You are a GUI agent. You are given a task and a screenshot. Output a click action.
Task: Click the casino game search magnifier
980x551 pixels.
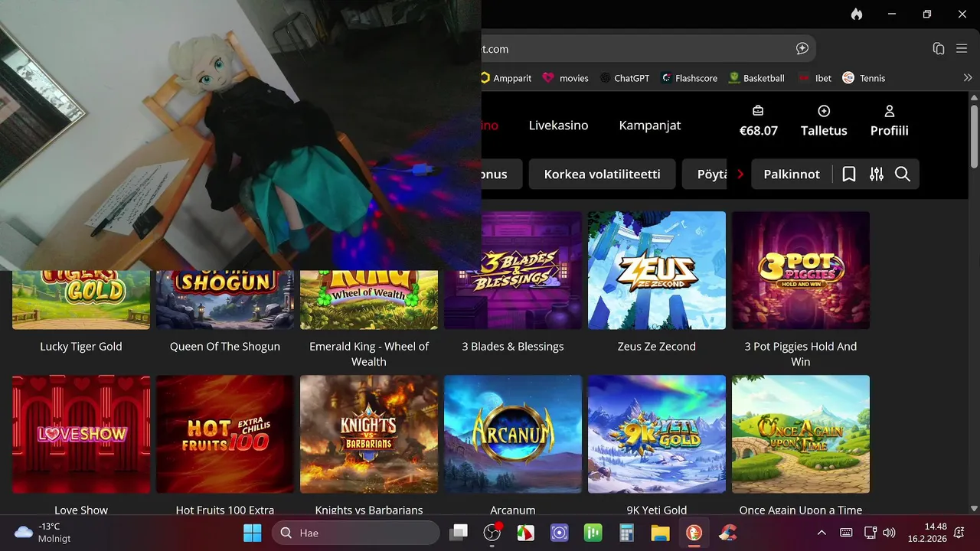click(903, 174)
